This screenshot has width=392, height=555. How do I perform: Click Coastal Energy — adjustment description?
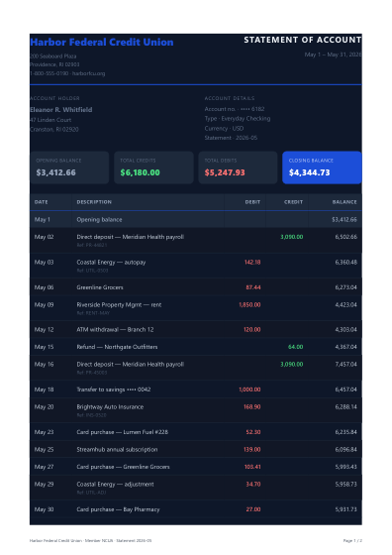pyautogui.click(x=115, y=485)
